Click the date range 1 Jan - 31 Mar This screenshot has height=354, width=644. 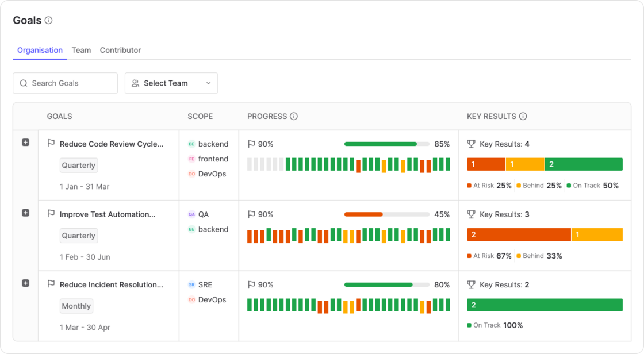pyautogui.click(x=85, y=186)
